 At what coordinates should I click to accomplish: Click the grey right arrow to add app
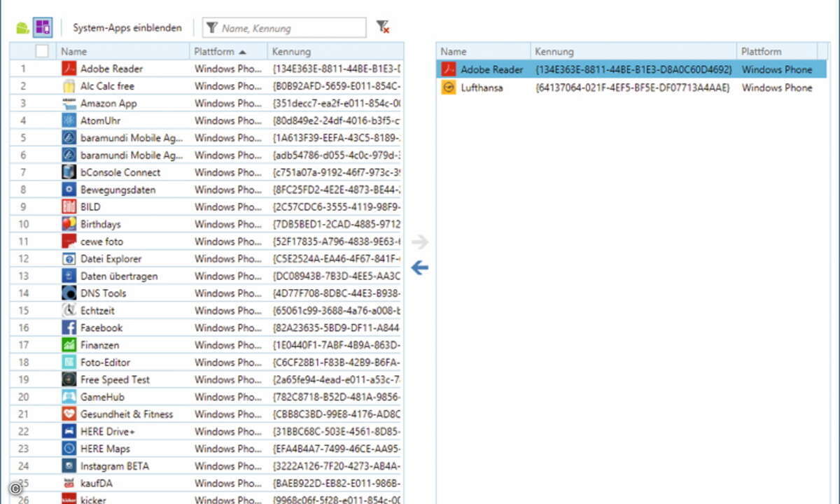[419, 242]
